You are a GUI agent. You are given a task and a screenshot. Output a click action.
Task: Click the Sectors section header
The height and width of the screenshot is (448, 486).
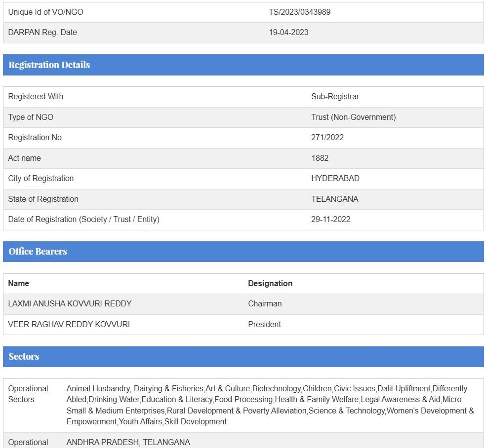24,356
